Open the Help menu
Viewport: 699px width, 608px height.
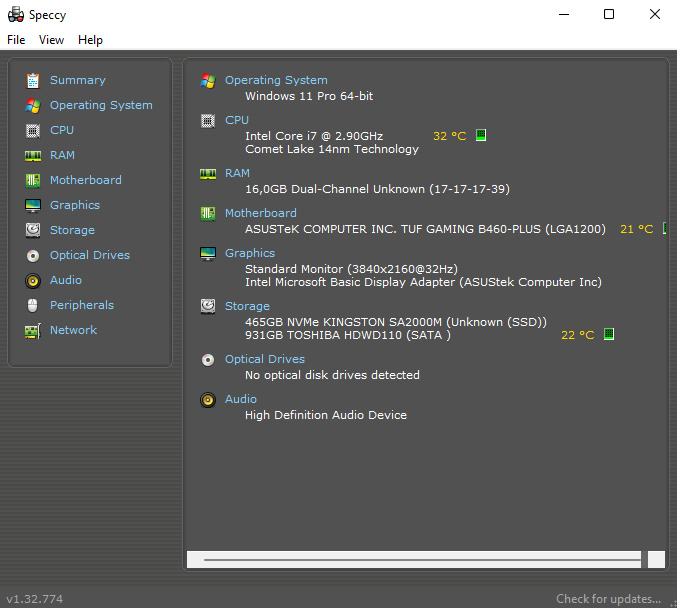tap(90, 40)
